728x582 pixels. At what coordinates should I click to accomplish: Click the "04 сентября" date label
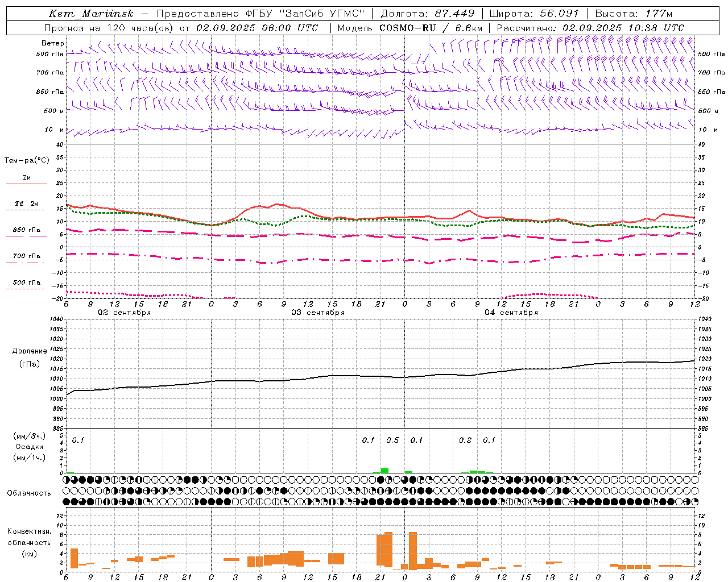tap(511, 313)
